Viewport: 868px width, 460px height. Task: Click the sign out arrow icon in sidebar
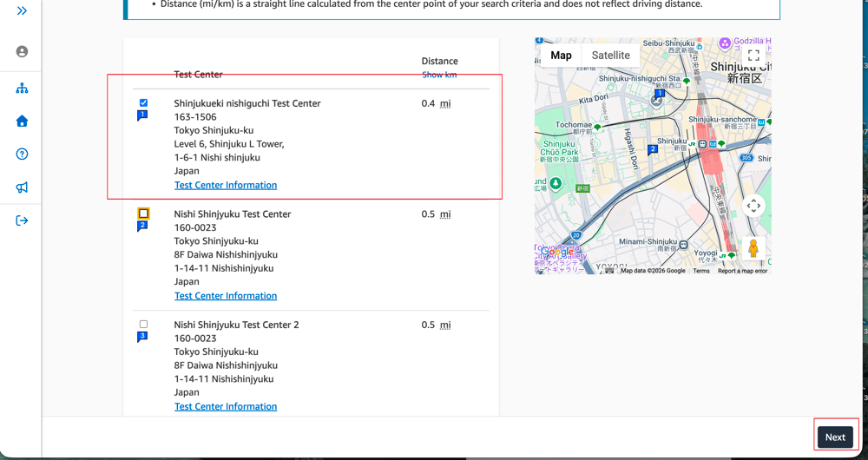[x=23, y=220]
